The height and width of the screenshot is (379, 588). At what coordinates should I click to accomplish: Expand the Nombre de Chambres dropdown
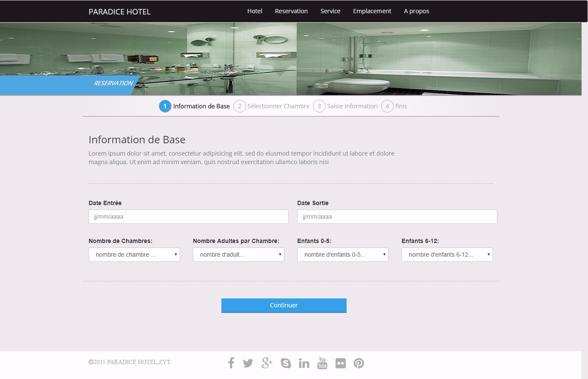point(134,255)
